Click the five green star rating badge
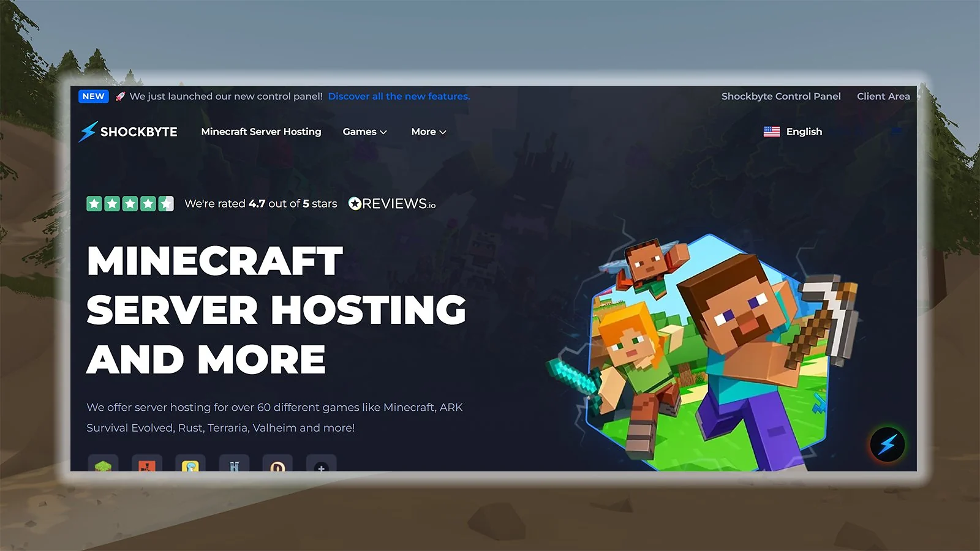This screenshot has width=980, height=551. point(130,204)
